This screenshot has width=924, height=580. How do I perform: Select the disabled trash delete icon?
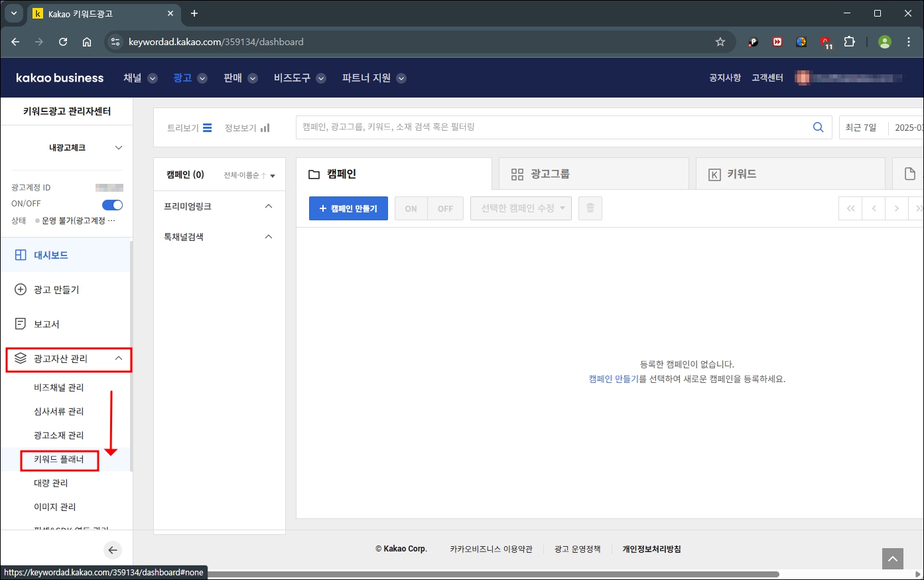(590, 208)
